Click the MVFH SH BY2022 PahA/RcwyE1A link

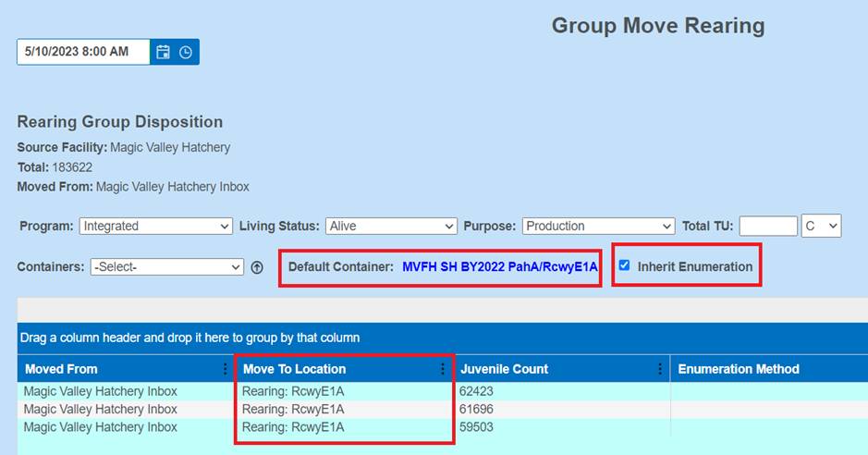click(499, 267)
